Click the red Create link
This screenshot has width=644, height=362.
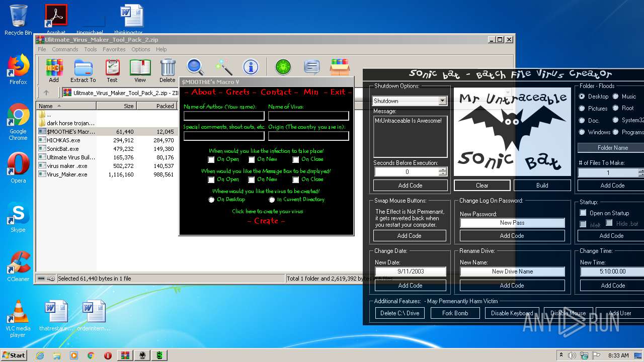(266, 221)
